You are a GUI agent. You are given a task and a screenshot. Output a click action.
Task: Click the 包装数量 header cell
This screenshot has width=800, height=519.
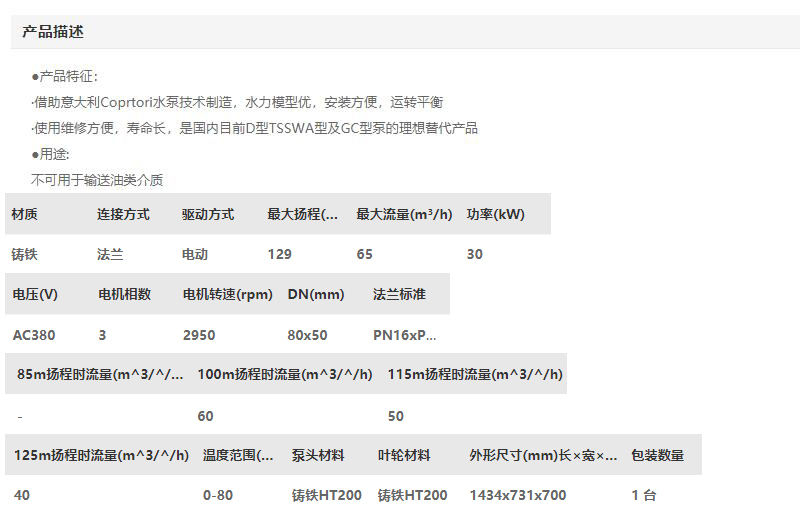(x=658, y=455)
